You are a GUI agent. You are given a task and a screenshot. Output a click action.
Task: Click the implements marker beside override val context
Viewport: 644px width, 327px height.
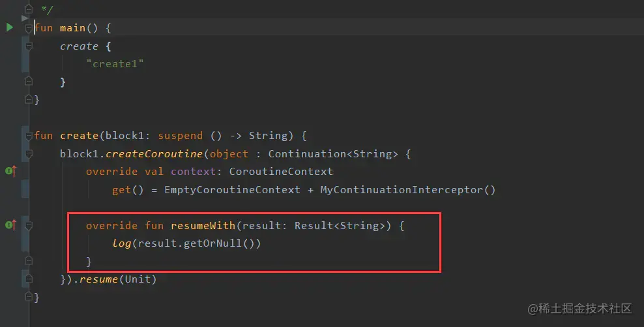point(10,171)
